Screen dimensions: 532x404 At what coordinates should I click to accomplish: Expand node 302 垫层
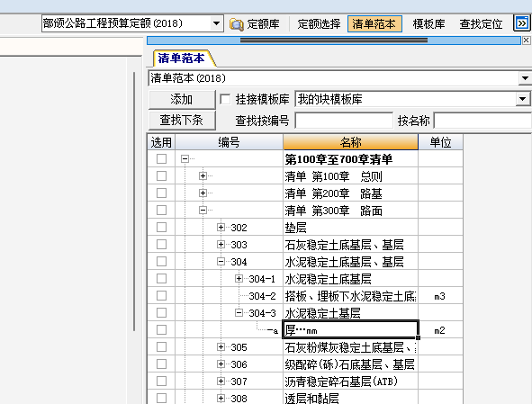coord(221,228)
